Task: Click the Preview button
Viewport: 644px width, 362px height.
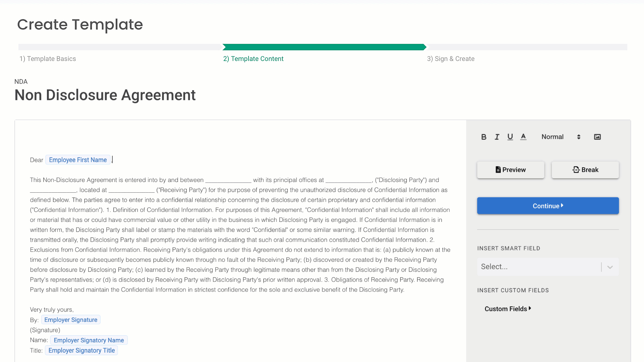Action: click(x=511, y=170)
